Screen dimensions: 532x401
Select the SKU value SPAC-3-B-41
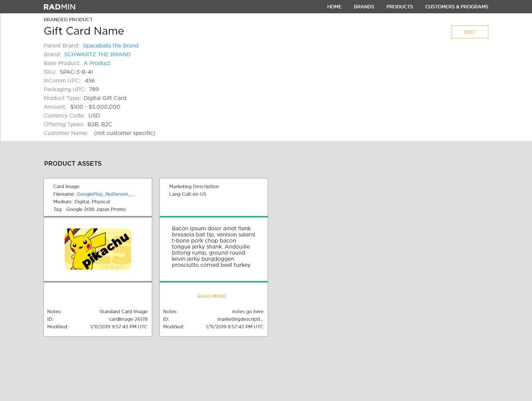pyautogui.click(x=76, y=72)
